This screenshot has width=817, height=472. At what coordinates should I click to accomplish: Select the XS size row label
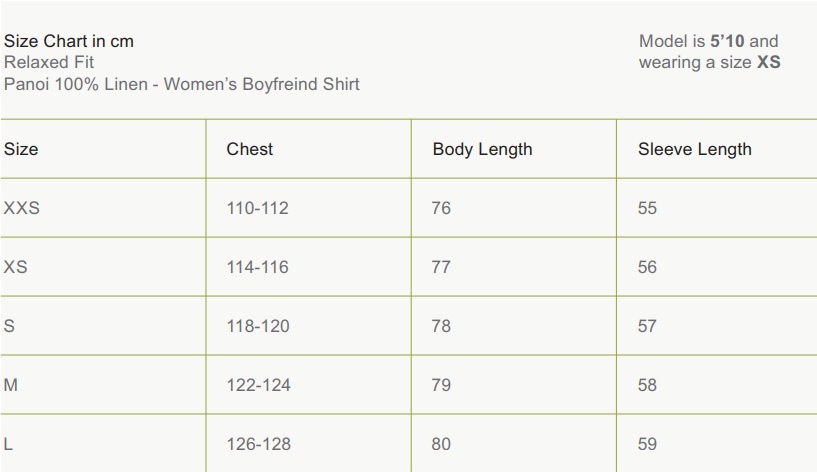tap(16, 267)
